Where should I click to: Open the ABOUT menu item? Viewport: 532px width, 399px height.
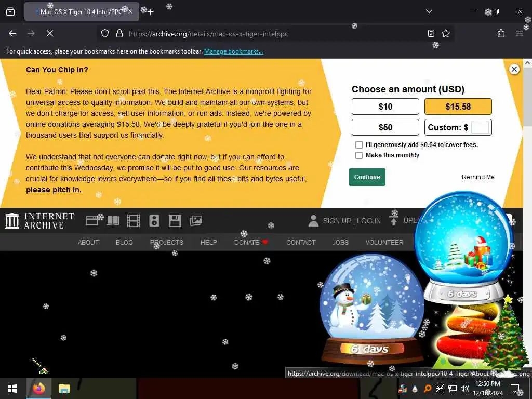click(x=88, y=243)
